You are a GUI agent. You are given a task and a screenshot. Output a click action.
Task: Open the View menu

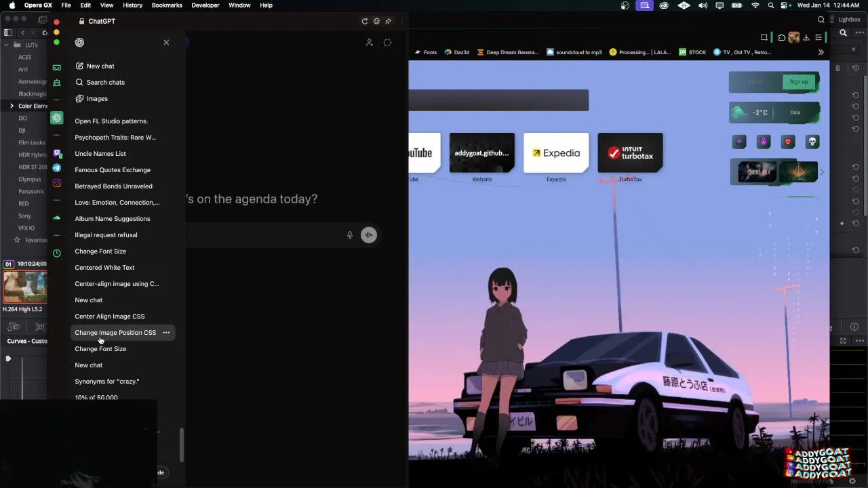click(x=106, y=5)
